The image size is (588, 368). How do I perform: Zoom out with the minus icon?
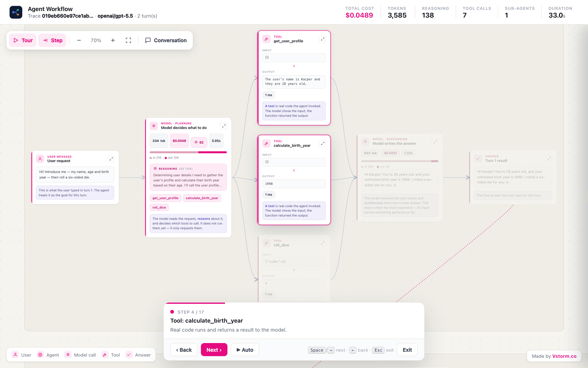point(79,40)
